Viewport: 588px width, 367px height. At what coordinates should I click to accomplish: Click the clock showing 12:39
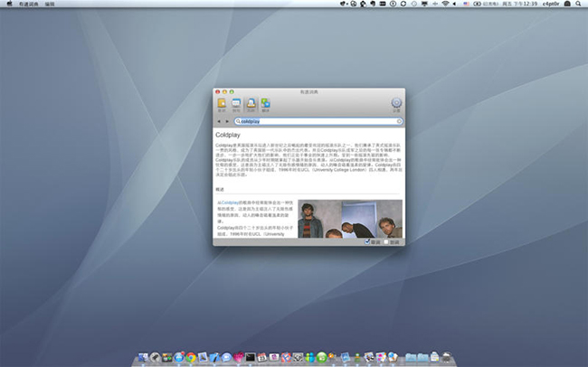[x=520, y=4]
